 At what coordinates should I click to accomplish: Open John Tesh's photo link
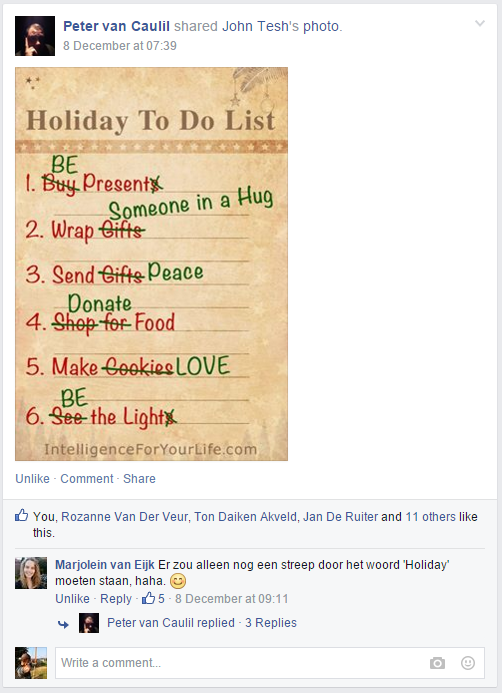coord(281,26)
